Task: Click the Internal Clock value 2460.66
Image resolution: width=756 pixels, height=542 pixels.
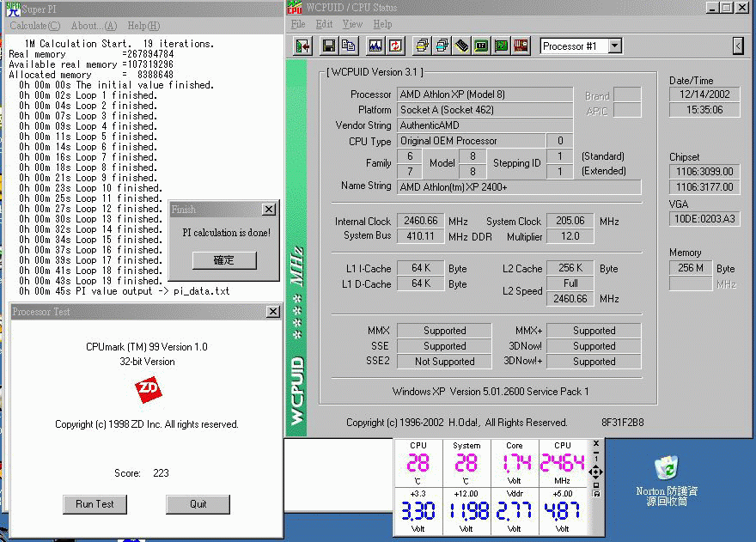Action: tap(420, 221)
